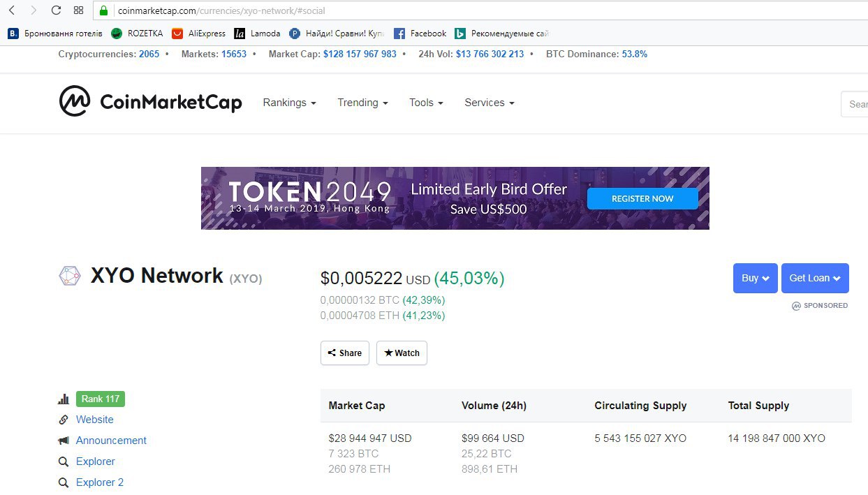Click the green Rank 117 badge

tap(101, 399)
